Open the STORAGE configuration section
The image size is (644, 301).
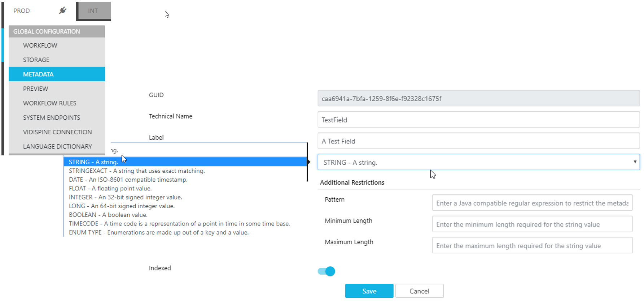36,60
